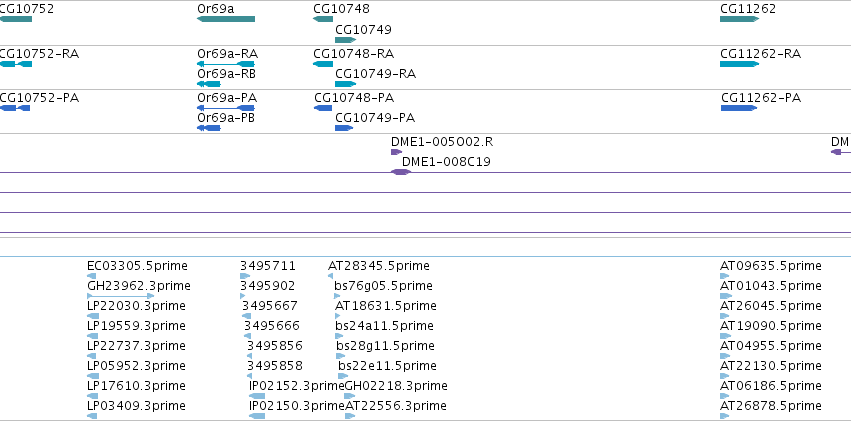Select the CG10752-RA transcript label
The image size is (851, 421).
39,54
